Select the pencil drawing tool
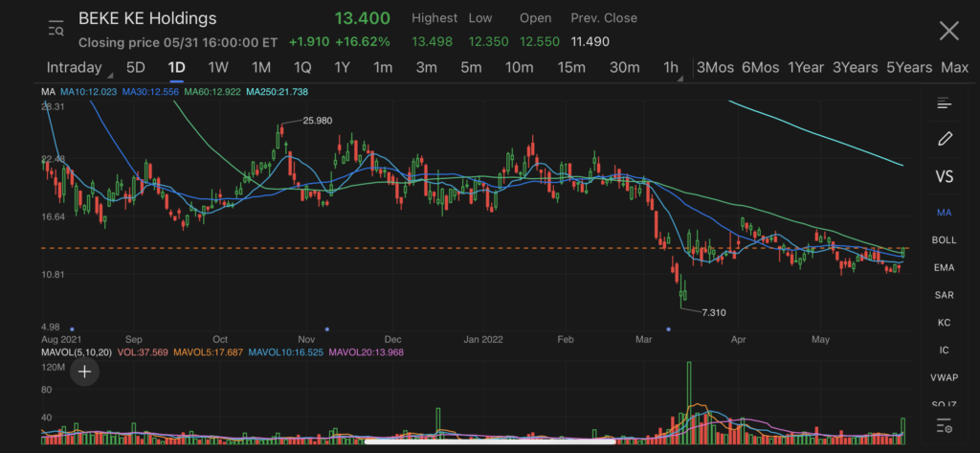This screenshot has height=453, width=980. 945,139
